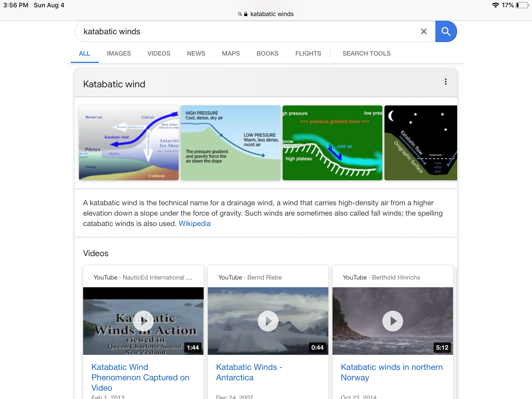Play the Katabatic Winds Antarctica video
The image size is (532, 399).
268,321
